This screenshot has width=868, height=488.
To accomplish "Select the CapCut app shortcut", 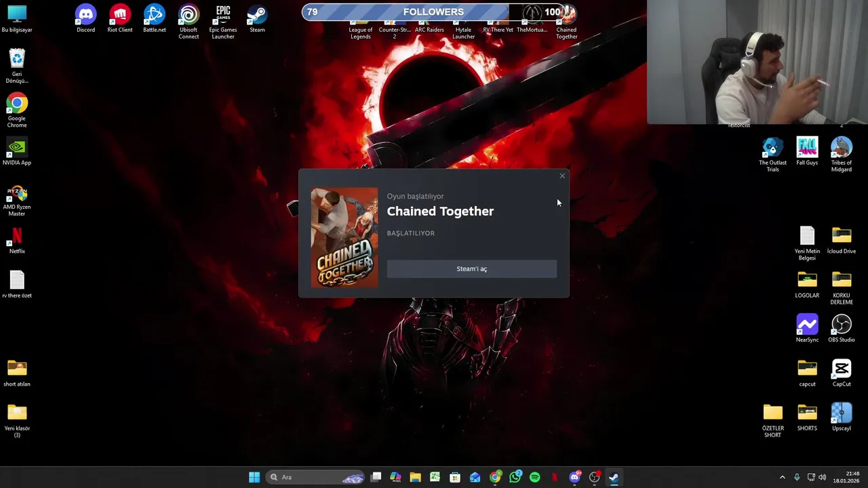I will point(842,373).
